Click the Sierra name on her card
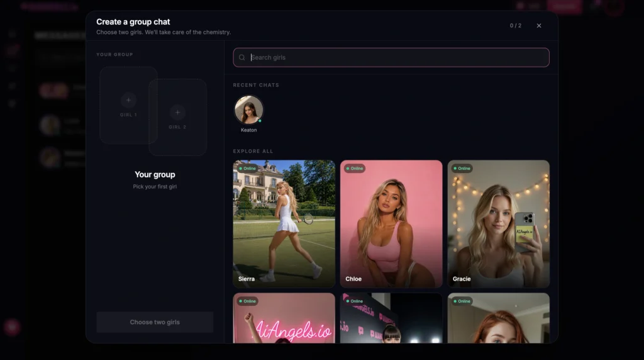 click(247, 279)
